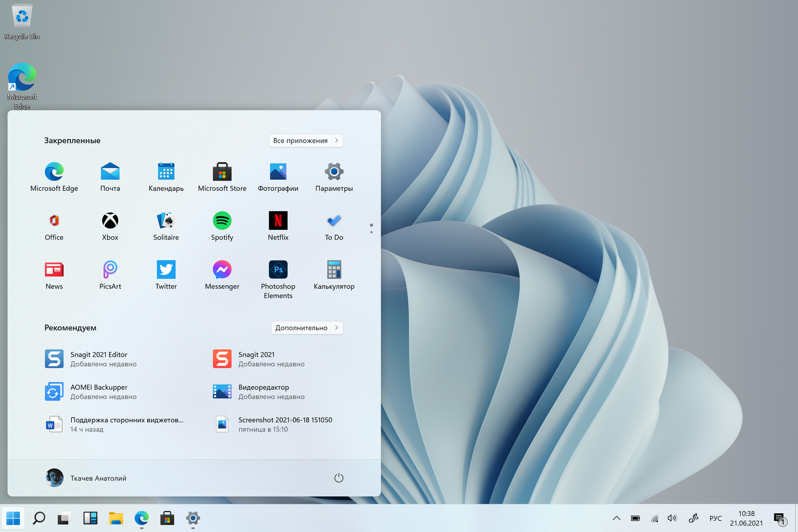
Task: Open the power options button
Action: (339, 478)
